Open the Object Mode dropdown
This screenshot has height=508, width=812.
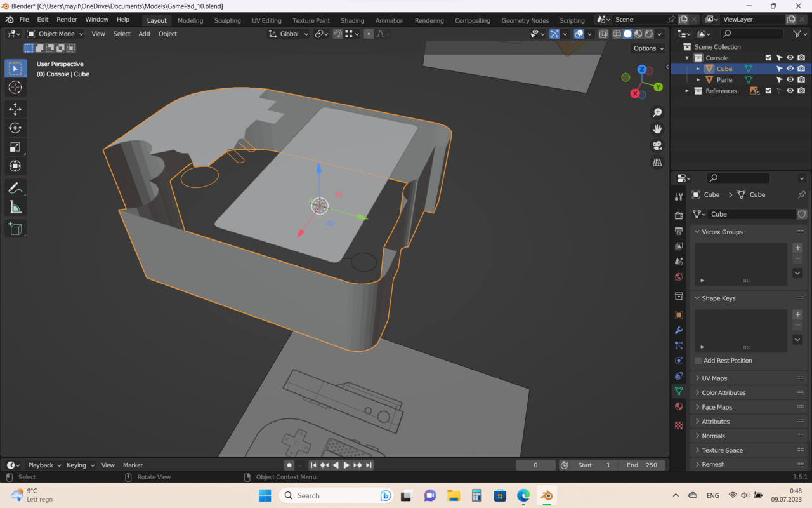point(56,34)
